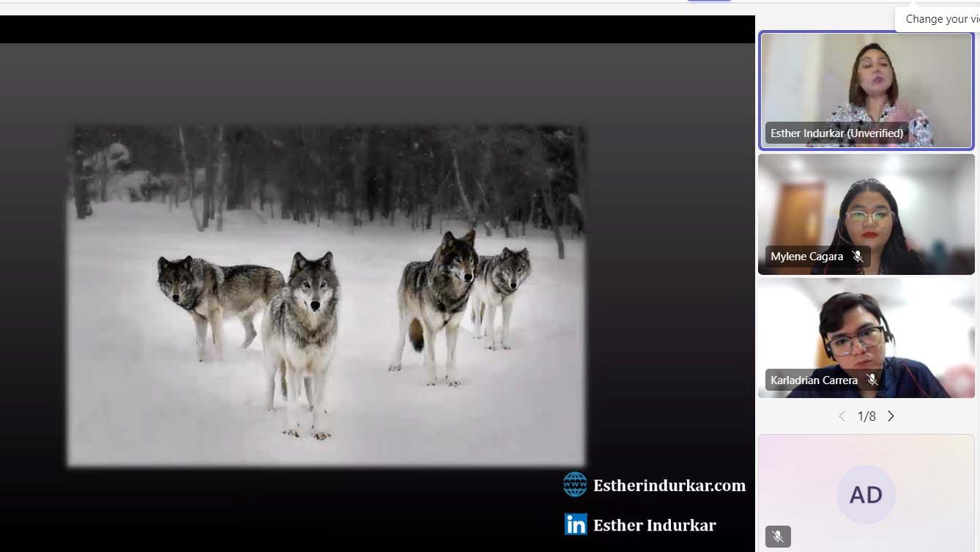Image resolution: width=980 pixels, height=552 pixels.
Task: Click the LinkedIn logo icon on slide
Action: [576, 524]
